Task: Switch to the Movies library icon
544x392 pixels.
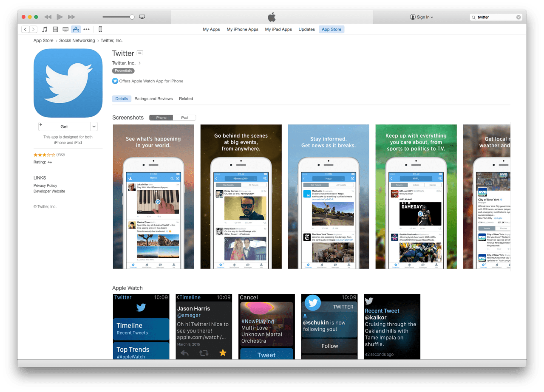Action: click(55, 29)
